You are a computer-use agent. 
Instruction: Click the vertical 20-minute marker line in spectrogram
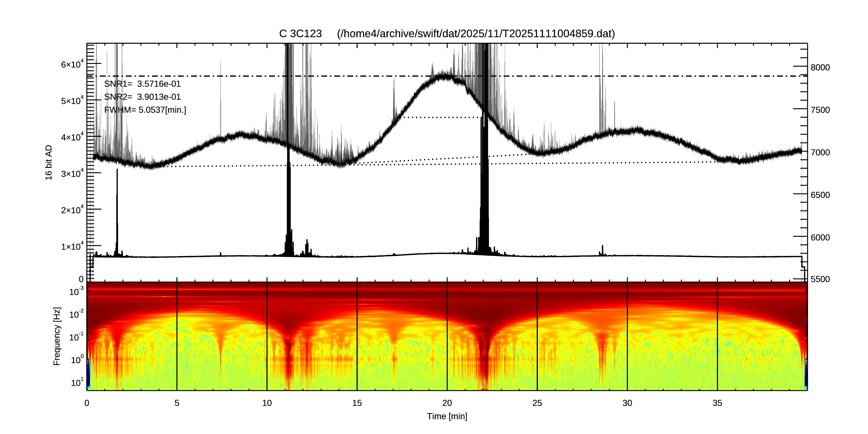[447, 337]
